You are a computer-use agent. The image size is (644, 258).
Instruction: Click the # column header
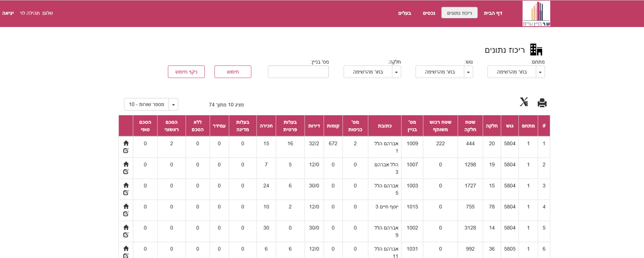(544, 126)
